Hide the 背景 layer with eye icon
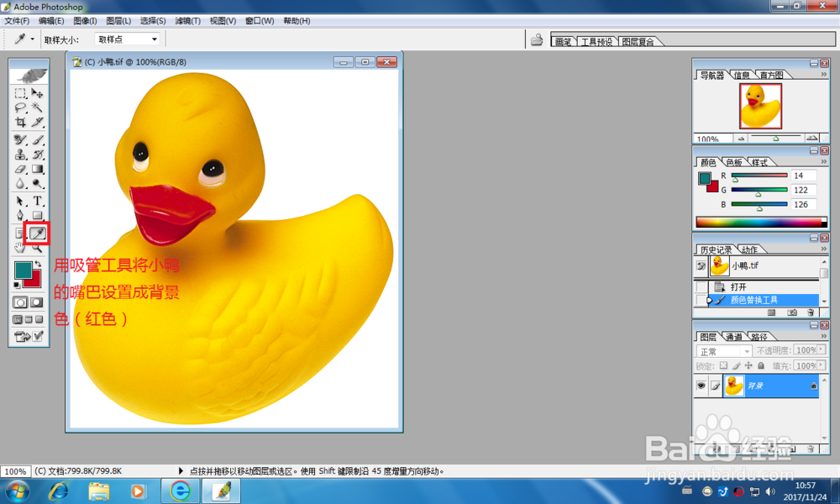 tap(701, 386)
